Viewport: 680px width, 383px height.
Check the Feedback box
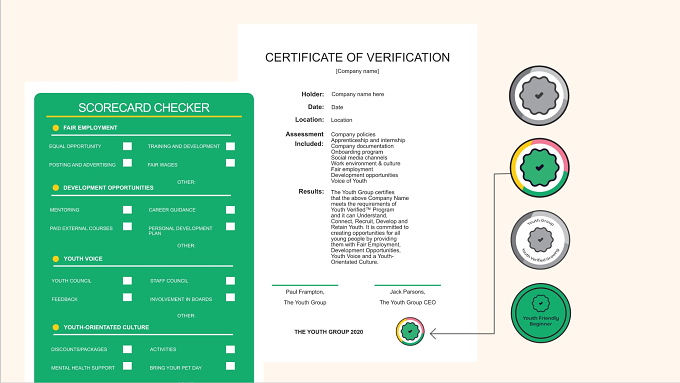coord(127,297)
